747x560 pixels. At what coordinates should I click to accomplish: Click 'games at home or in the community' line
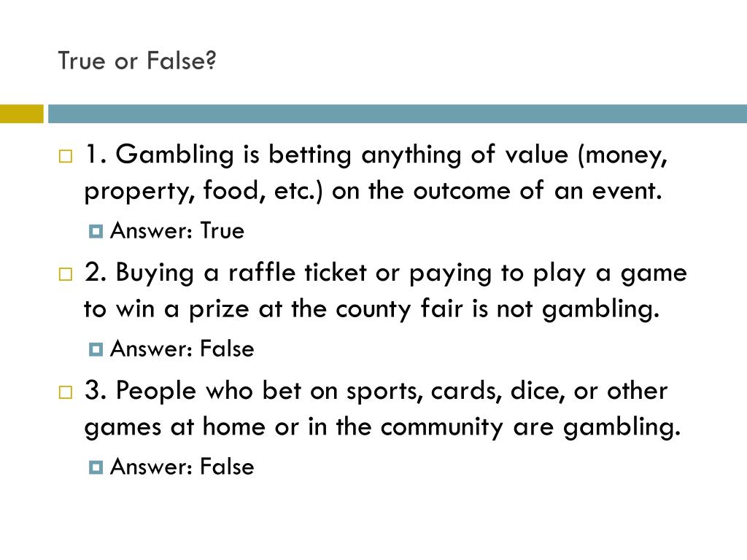coord(293,427)
